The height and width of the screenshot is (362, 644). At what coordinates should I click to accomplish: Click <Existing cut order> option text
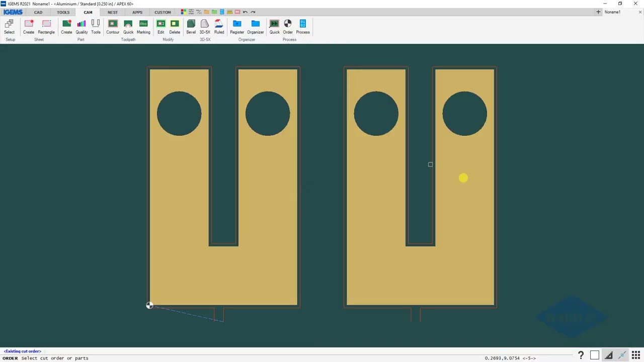tap(23, 351)
